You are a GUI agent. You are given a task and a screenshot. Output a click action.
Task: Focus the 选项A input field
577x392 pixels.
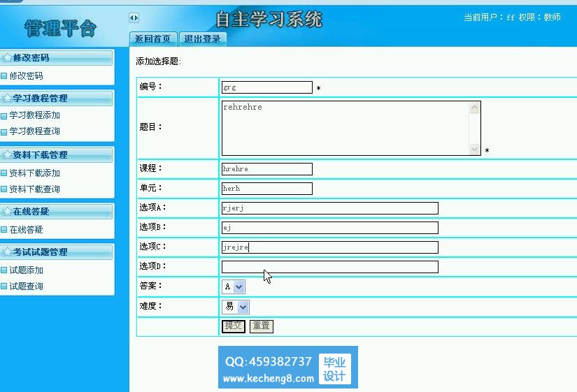(x=330, y=208)
